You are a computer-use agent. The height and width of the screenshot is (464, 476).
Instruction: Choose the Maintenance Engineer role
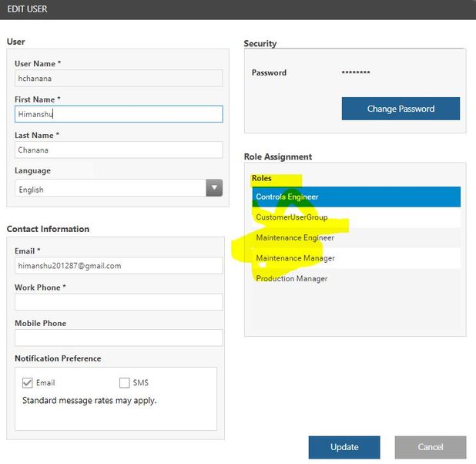356,237
